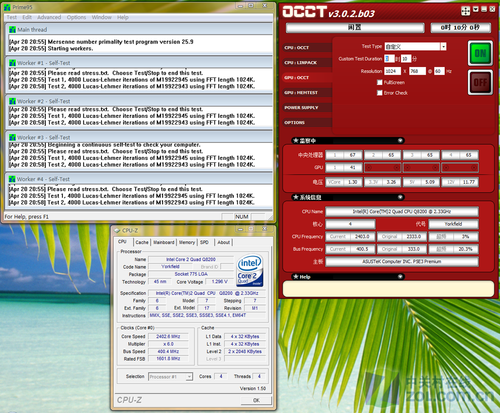
Task: Click the OK button in CPU-Z
Action: pos(256,400)
